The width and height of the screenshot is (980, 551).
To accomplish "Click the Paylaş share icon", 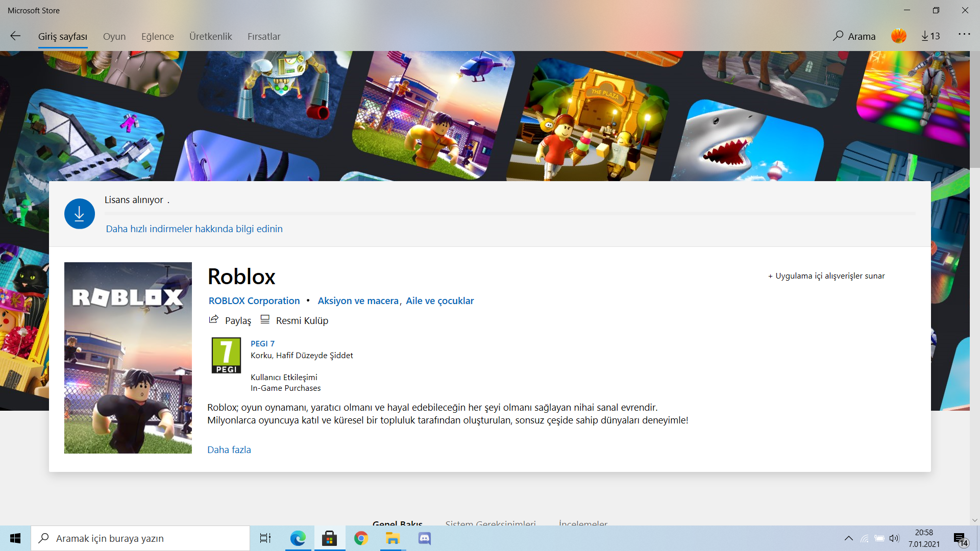I will pos(214,320).
